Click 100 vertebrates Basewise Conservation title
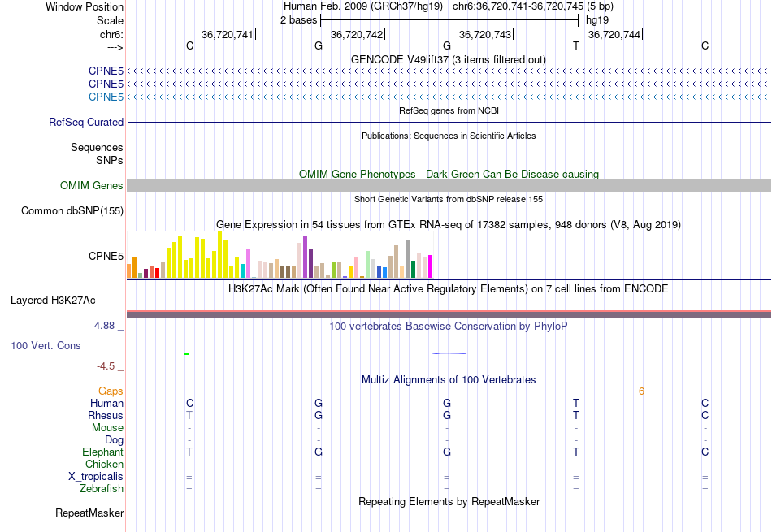 pyautogui.click(x=449, y=326)
